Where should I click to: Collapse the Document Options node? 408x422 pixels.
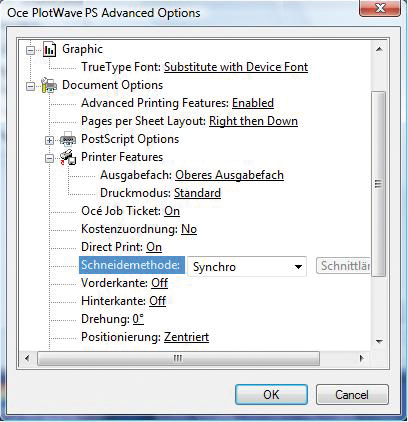[x=30, y=86]
